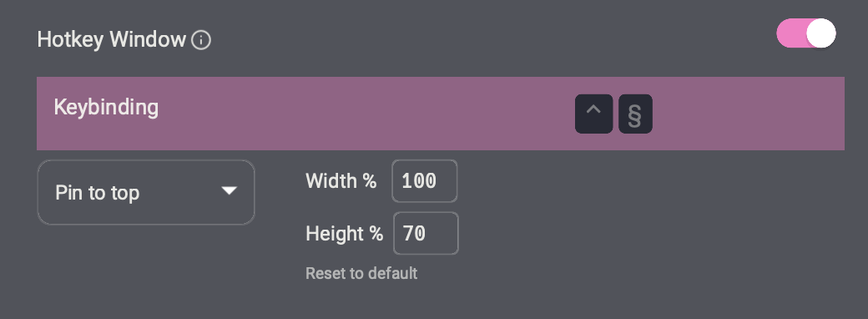Screen dimensions: 868x319
Task: Click the § key badge
Action: pyautogui.click(x=635, y=114)
